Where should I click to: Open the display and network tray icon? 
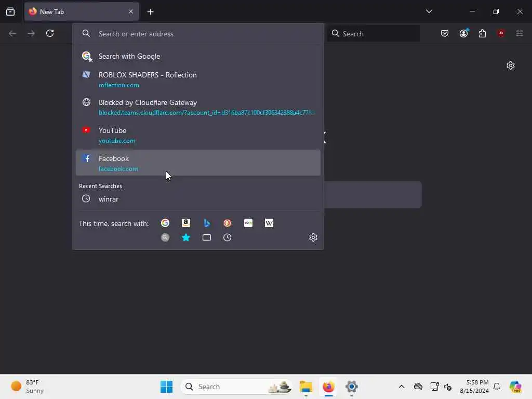434,387
